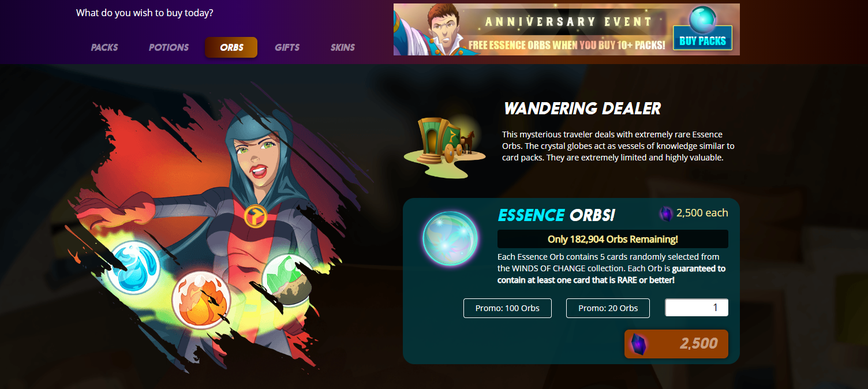868x389 pixels.
Task: Switch to the POTIONS tab
Action: (x=169, y=47)
